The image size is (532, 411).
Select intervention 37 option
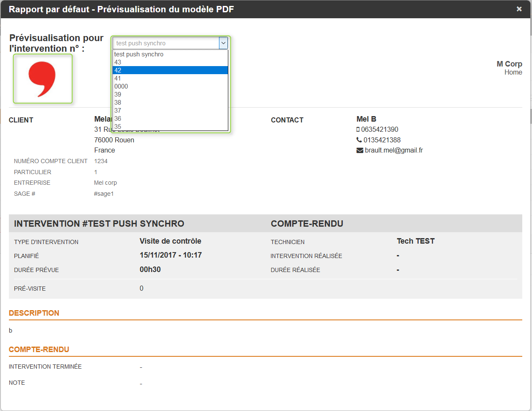point(170,111)
